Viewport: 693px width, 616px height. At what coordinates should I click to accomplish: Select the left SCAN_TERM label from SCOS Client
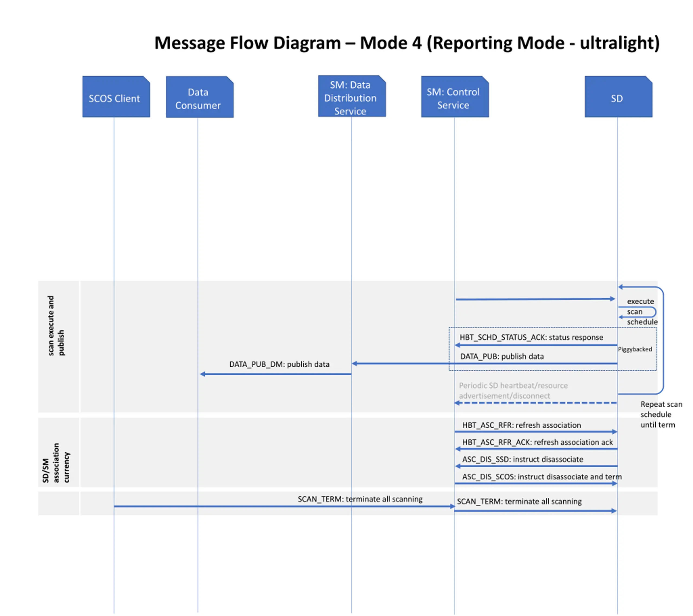click(x=360, y=499)
